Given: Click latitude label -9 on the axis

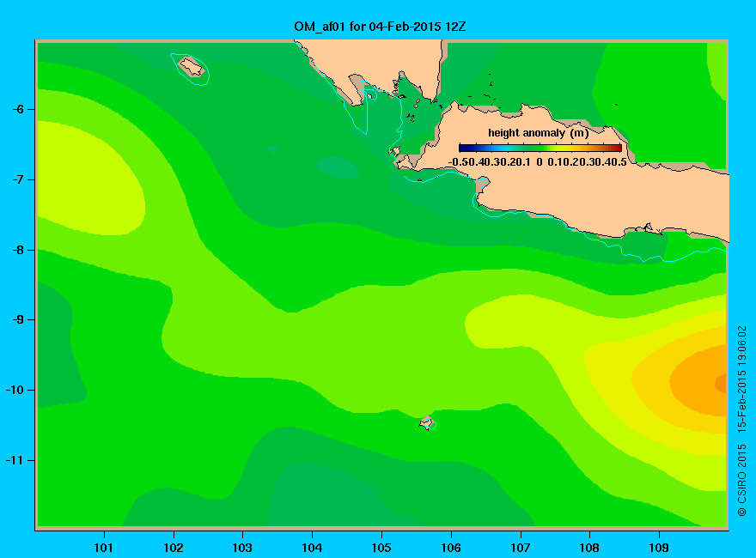Looking at the screenshot, I should pos(18,320).
